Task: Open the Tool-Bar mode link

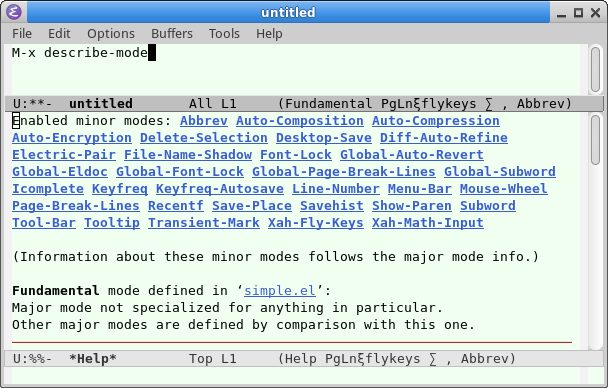Action: [x=44, y=223]
